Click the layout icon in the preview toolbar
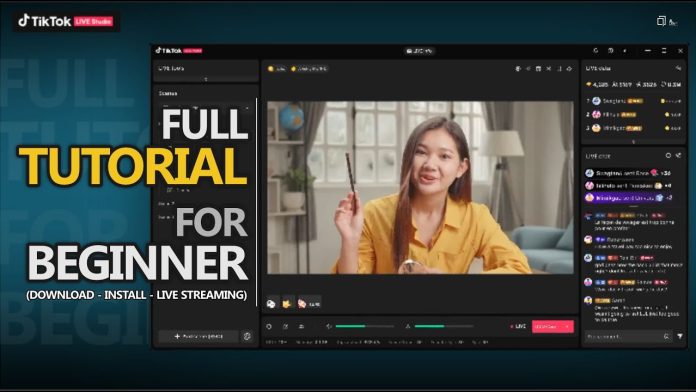Image resolution: width=696 pixels, height=392 pixels. pos(538,69)
